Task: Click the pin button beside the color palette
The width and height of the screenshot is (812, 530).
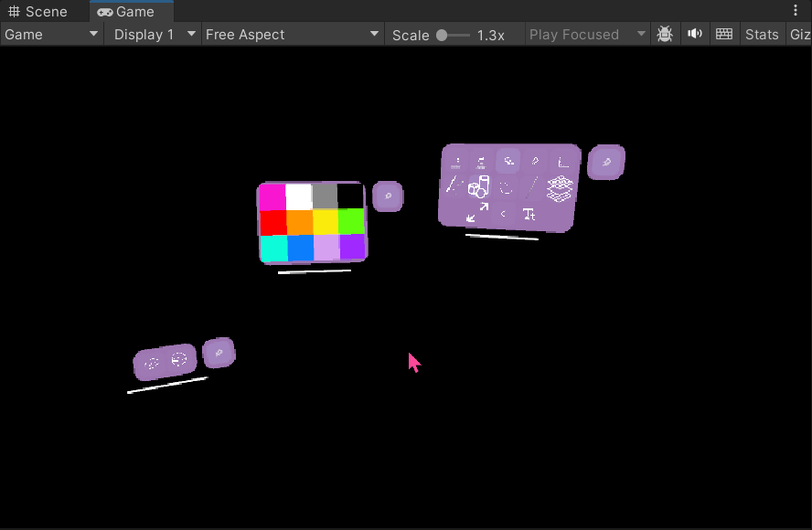Action: coord(388,196)
